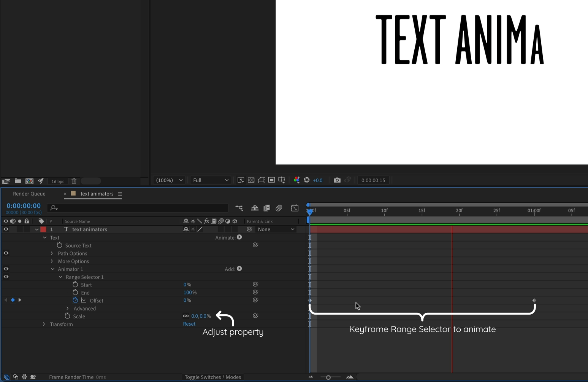The width and height of the screenshot is (588, 382).
Task: Enable Solo on the text animators layer
Action: tap(19, 229)
